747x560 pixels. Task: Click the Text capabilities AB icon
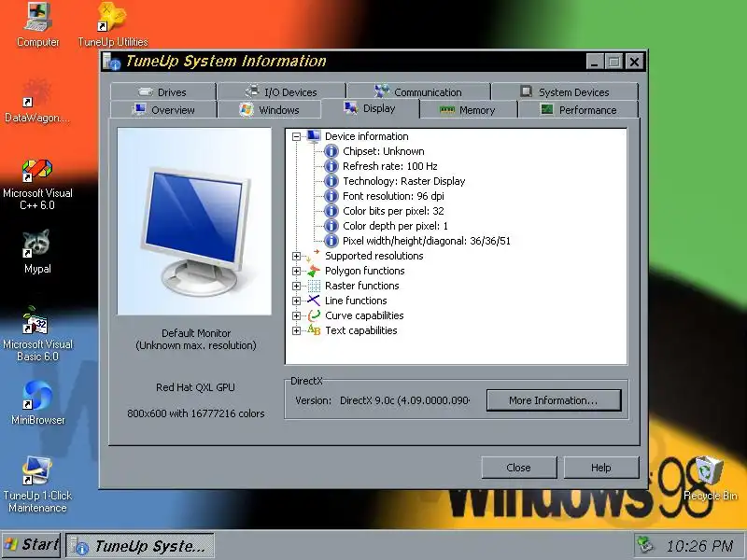tap(314, 330)
